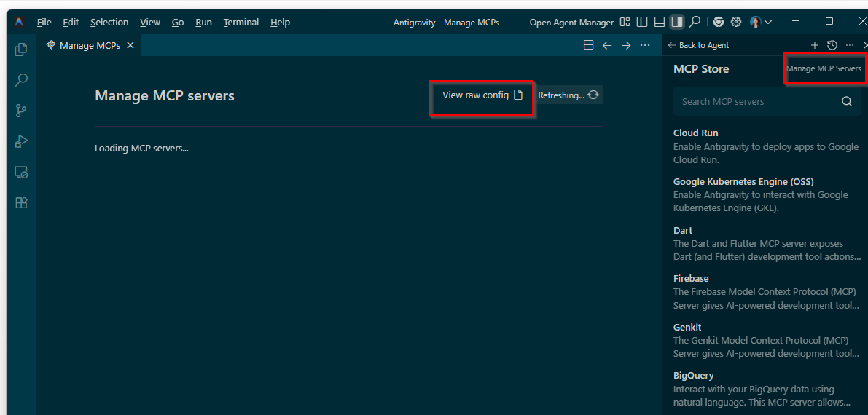This screenshot has width=868, height=415.
Task: Click the Refreshing... label
Action: (560, 95)
